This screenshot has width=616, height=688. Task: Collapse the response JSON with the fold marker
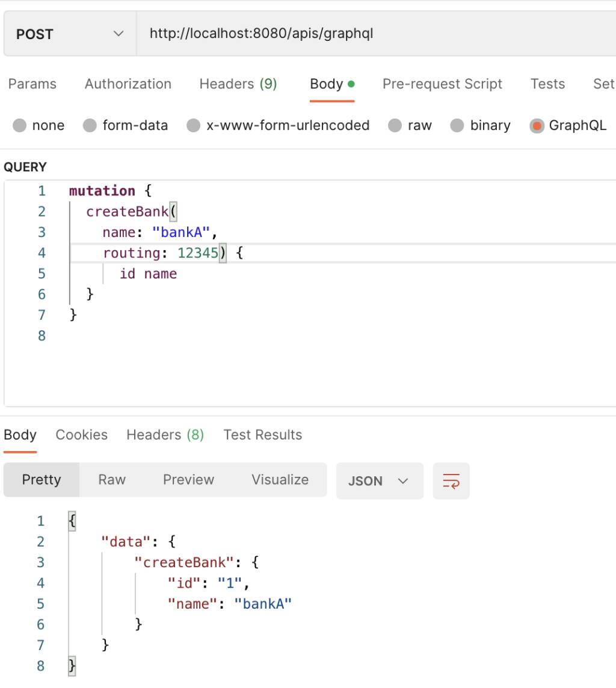[72, 520]
